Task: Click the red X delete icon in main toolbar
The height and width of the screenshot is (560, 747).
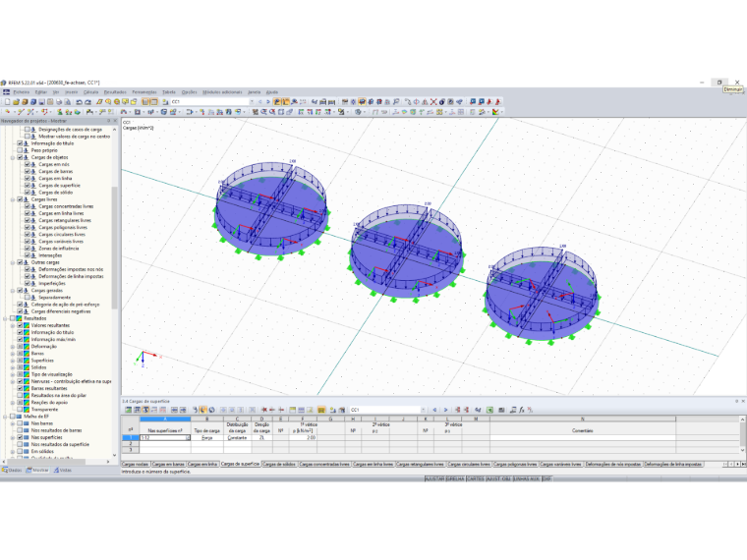Action: click(433, 102)
